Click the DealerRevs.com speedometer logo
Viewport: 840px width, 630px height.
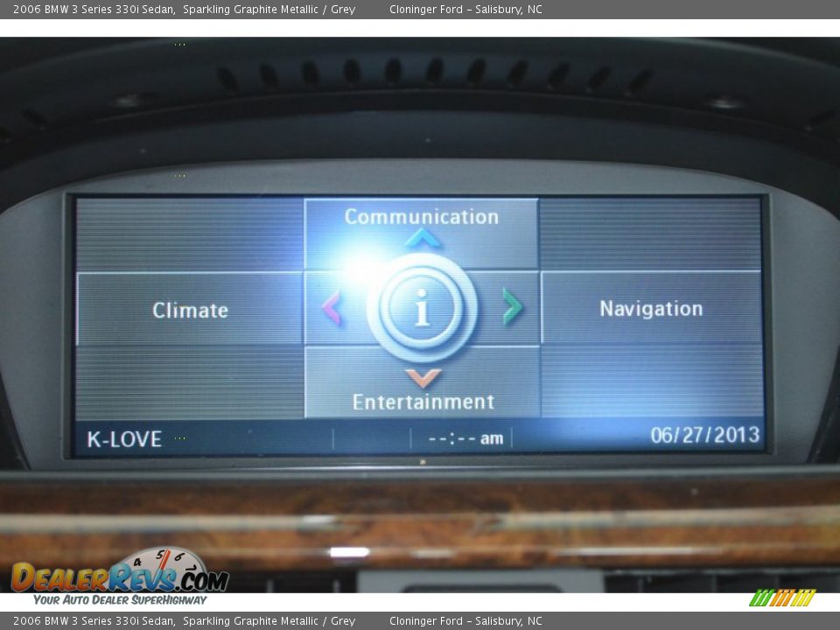pos(120,576)
